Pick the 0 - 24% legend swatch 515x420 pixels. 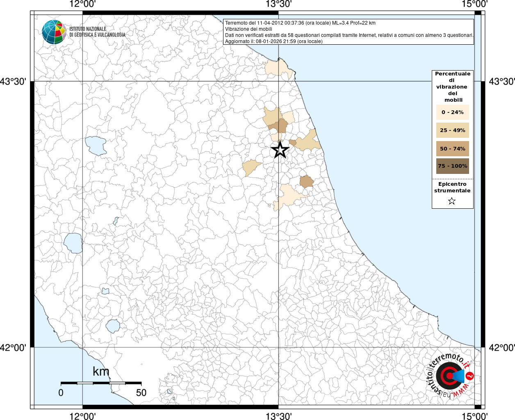(x=452, y=112)
